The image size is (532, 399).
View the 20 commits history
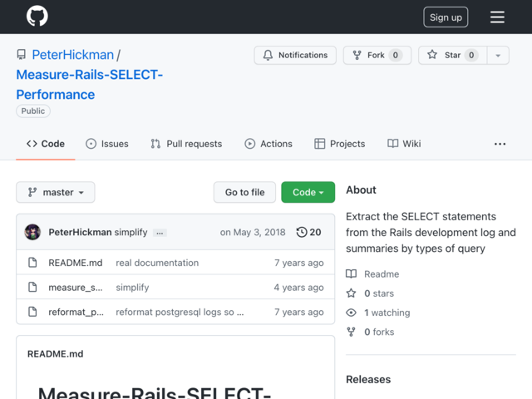308,232
